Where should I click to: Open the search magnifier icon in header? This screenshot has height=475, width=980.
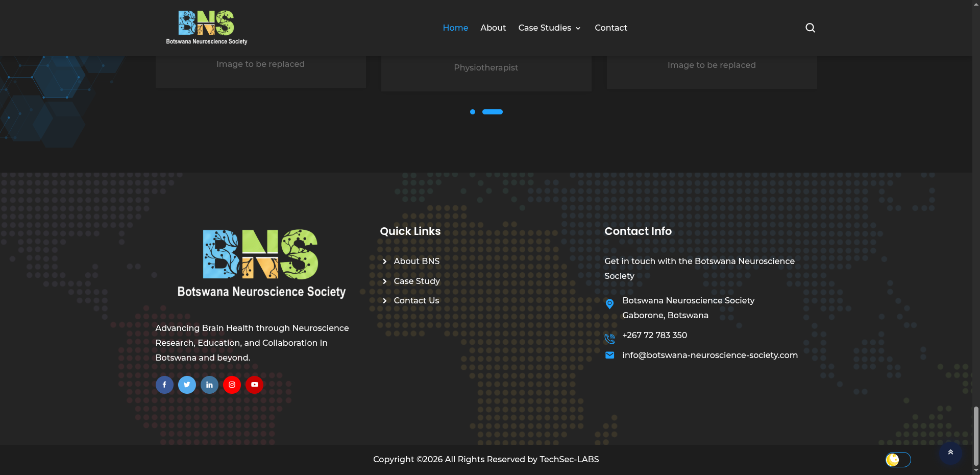[x=810, y=28]
